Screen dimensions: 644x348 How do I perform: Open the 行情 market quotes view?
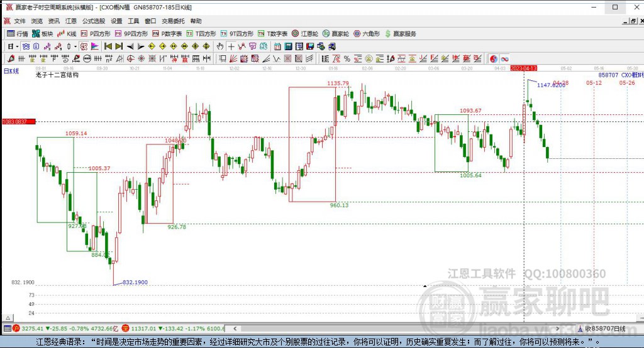click(17, 33)
